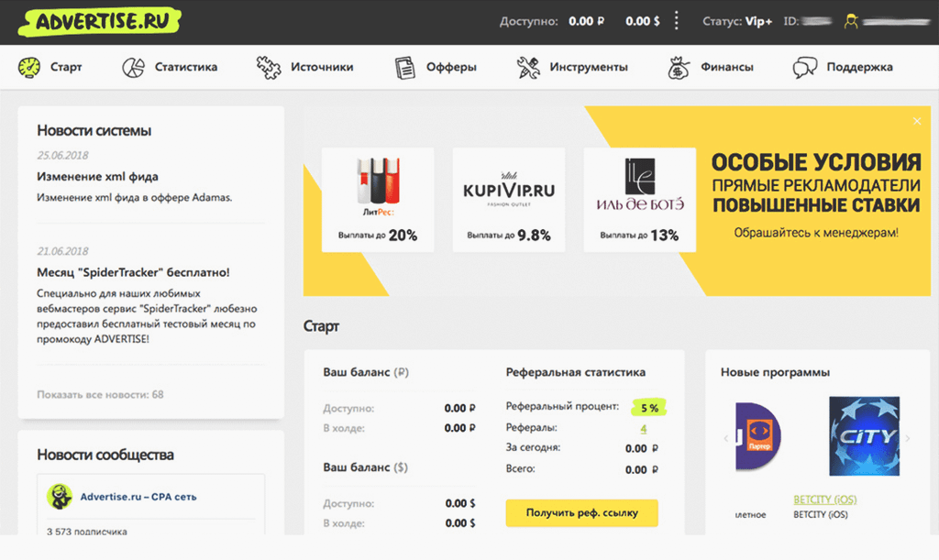Click the wrench Инструменты icon
Screen dimensions: 939x560
point(528,67)
